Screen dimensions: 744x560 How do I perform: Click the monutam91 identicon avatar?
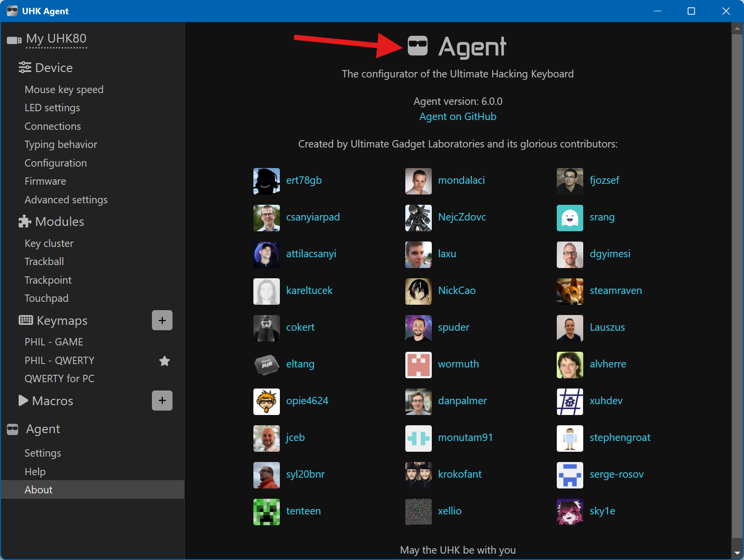[x=419, y=438]
